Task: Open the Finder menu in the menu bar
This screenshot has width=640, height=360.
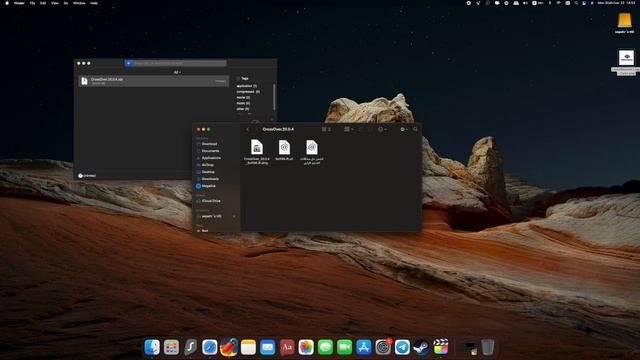Action: click(x=19, y=3)
